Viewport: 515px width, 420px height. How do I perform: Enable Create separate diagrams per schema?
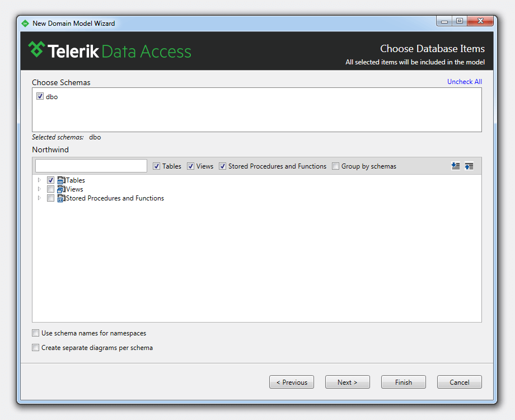pos(35,347)
